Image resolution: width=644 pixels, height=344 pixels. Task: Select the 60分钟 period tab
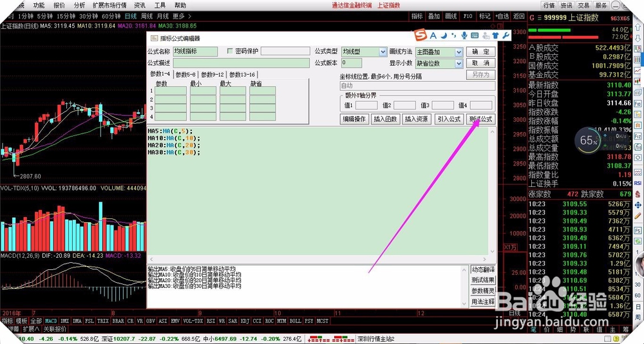point(111,17)
